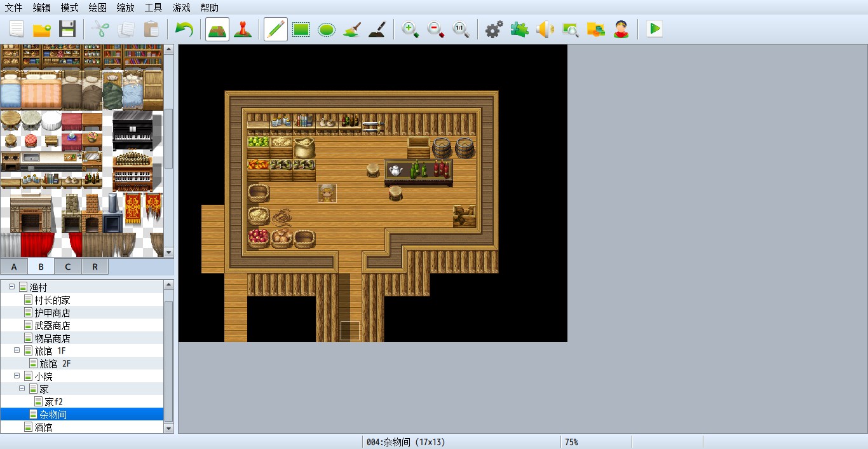
Task: Select the 物品商店 map
Action: [52, 338]
